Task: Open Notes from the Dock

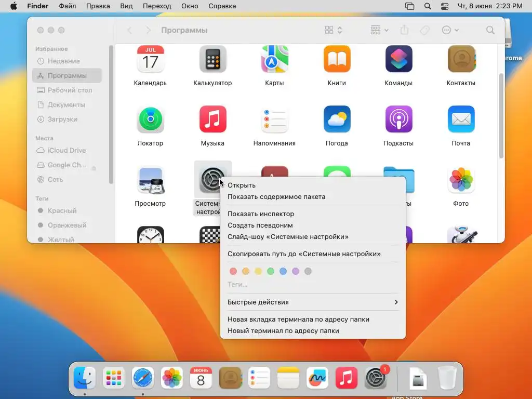Action: (288, 378)
